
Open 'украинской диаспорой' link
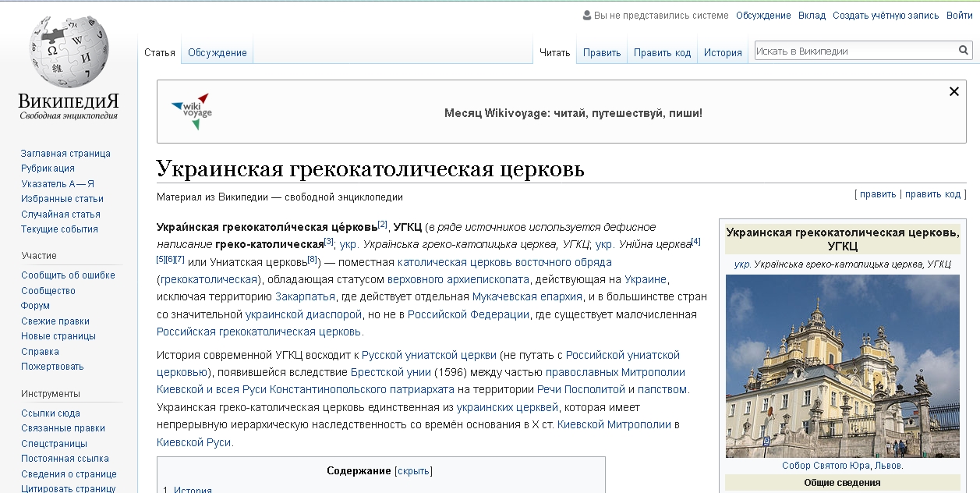tap(304, 314)
